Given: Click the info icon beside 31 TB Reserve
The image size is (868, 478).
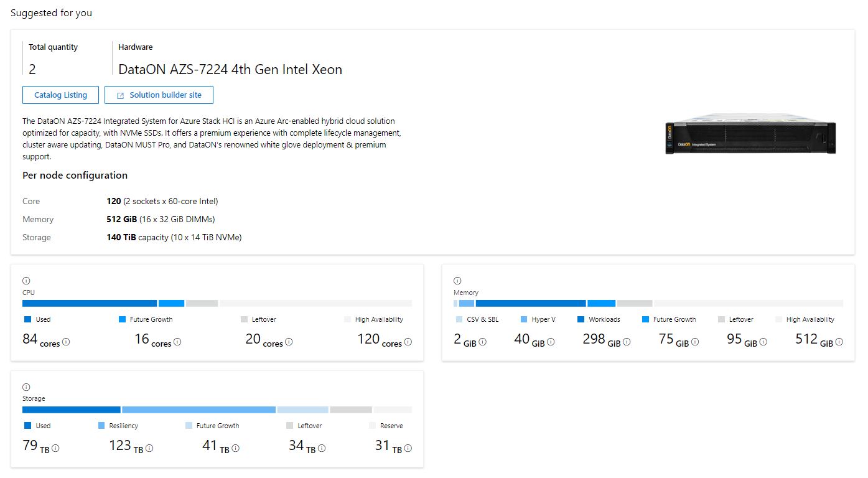Looking at the screenshot, I should [x=408, y=448].
